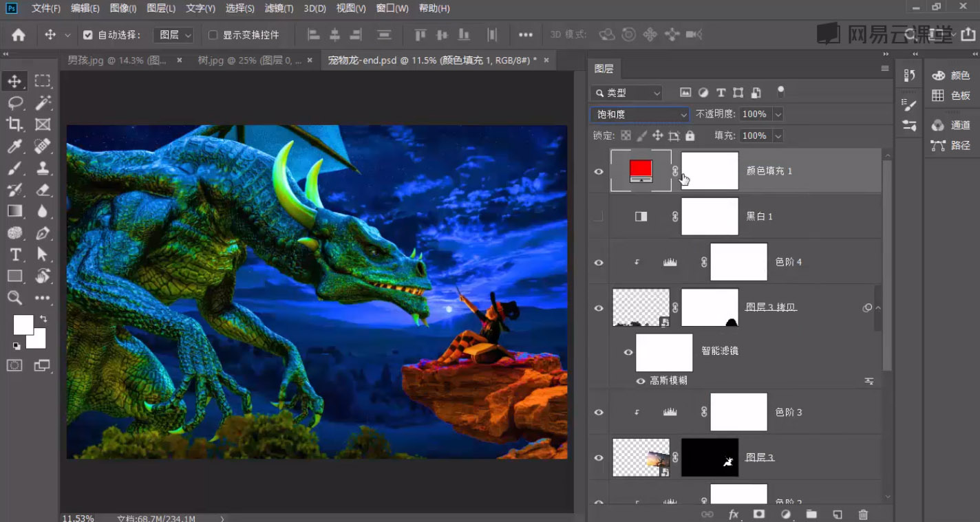Open the 不透明度 opacity dropdown arrow

coord(778,114)
